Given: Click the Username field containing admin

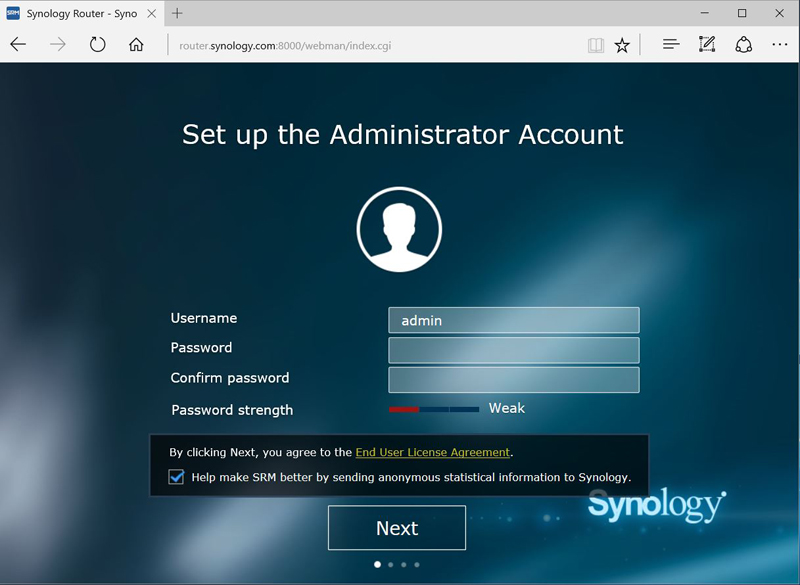Looking at the screenshot, I should pyautogui.click(x=514, y=320).
